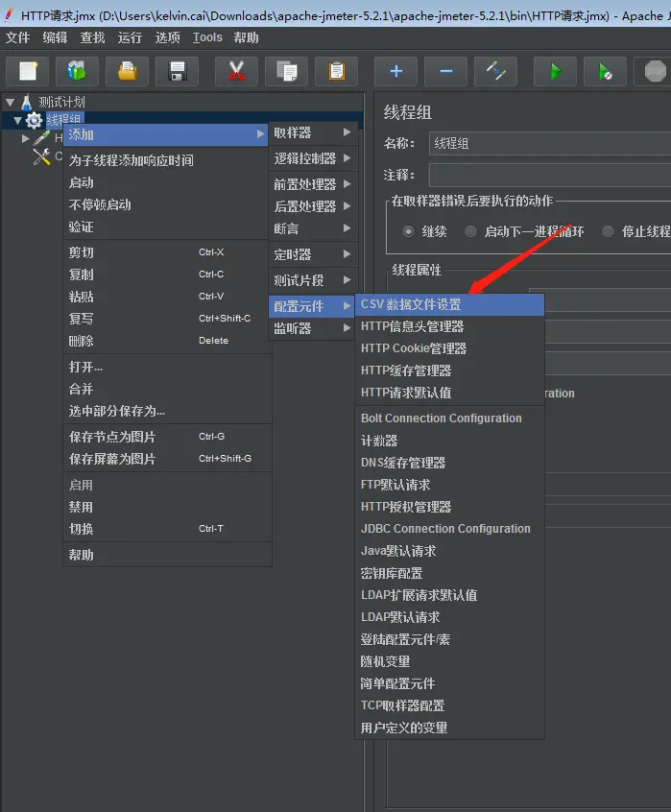671x812 pixels.
Task: Click the config element wrench icon in tree
Action: point(41,156)
